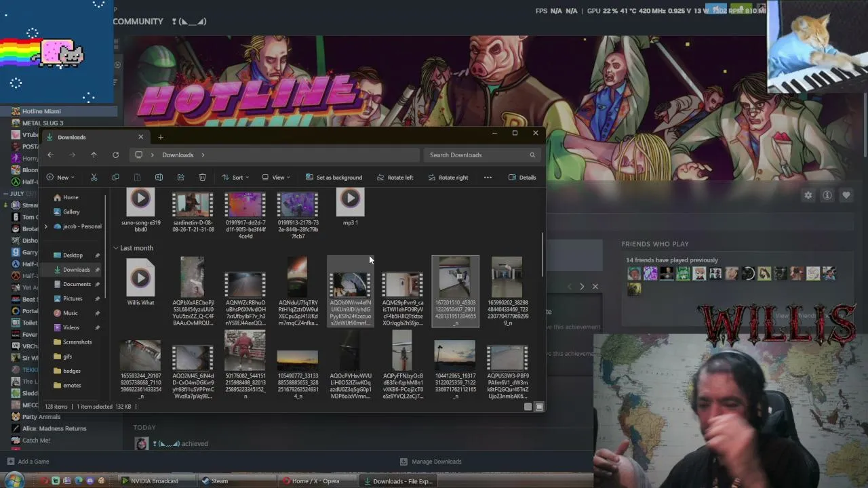Image resolution: width=868 pixels, height=488 pixels.
Task: Open the Windows Start button
Action: tap(14, 481)
